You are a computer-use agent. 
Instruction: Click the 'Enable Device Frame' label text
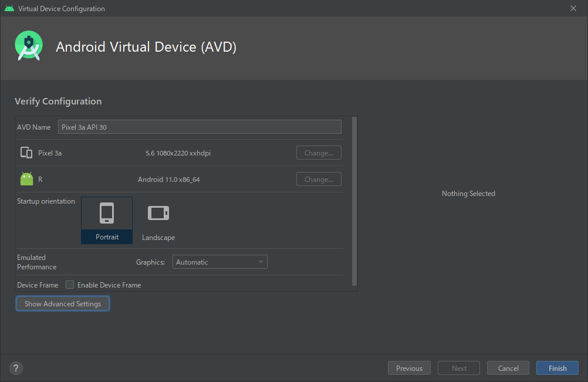pyautogui.click(x=109, y=285)
